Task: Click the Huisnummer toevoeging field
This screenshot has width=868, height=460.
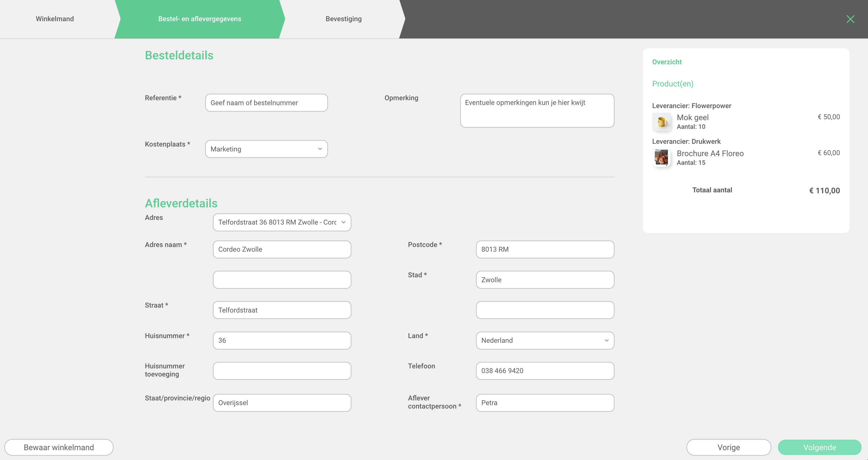Action: click(x=282, y=371)
